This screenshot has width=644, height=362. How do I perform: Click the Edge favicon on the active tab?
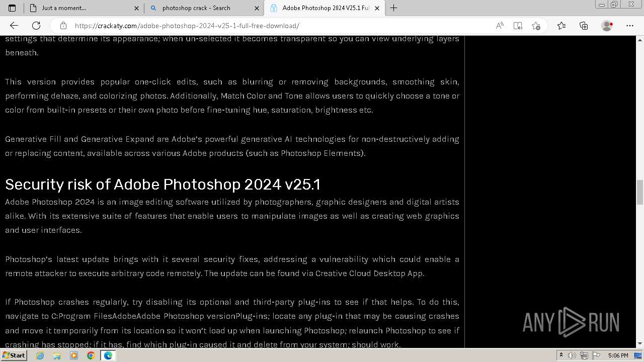[x=274, y=8]
